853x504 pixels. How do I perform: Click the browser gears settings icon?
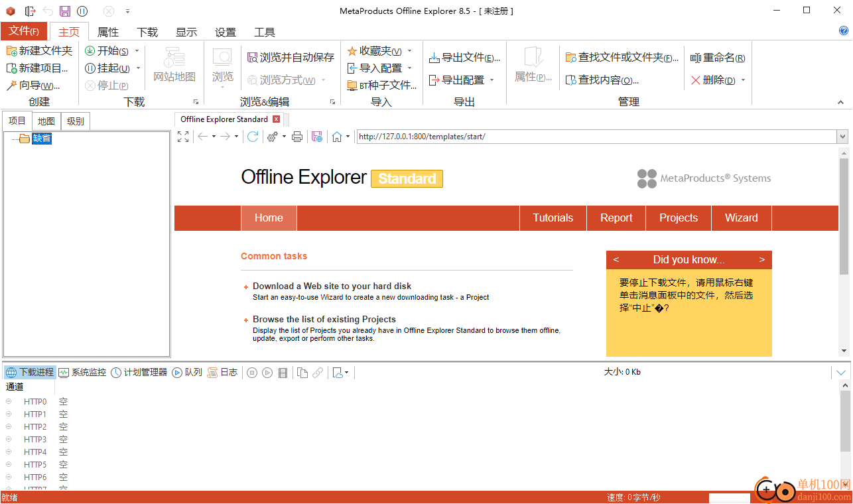[272, 137]
